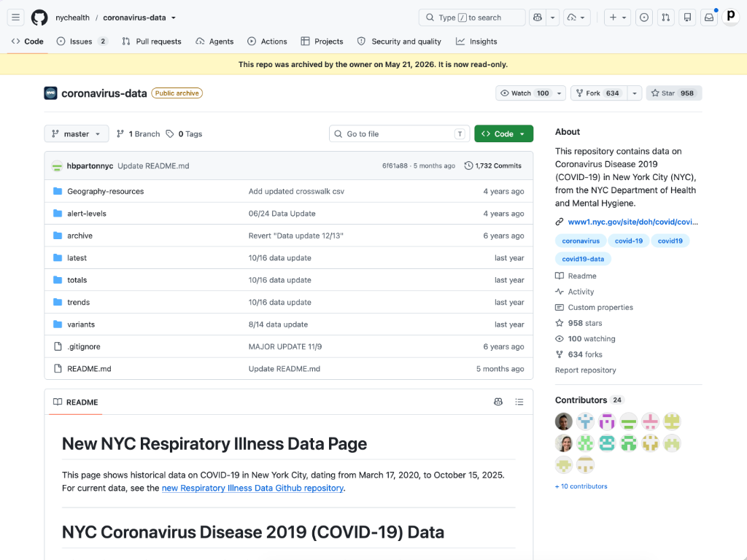Fork the repository
Viewport: 747px width, 560px height.
click(598, 93)
